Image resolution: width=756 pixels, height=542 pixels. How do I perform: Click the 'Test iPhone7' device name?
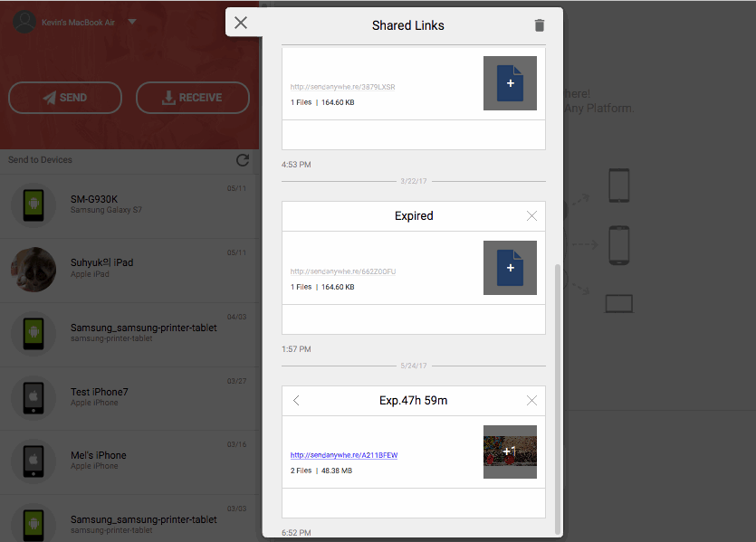100,392
